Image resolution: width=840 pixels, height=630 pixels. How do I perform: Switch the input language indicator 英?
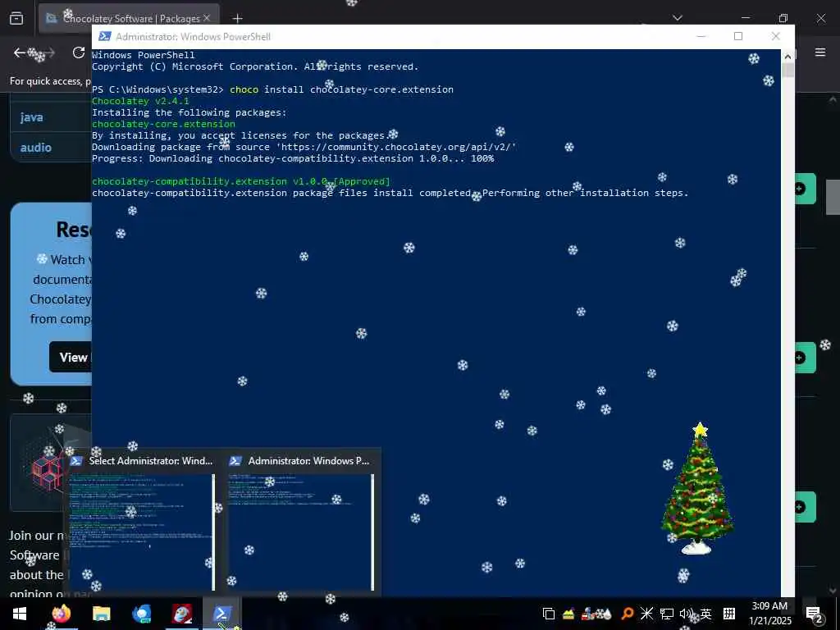706,614
